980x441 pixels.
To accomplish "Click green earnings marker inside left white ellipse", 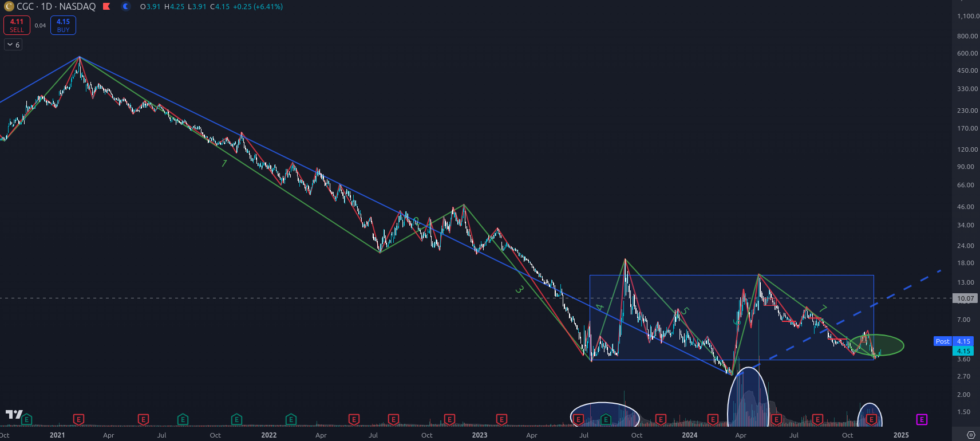I will pos(606,420).
